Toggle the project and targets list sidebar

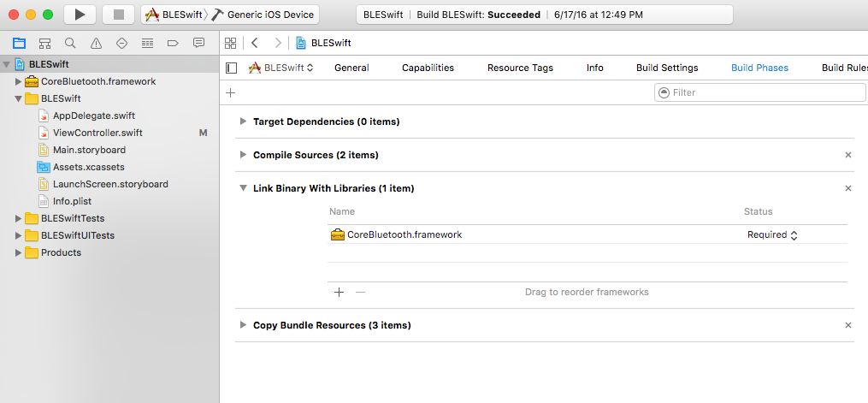coord(232,68)
